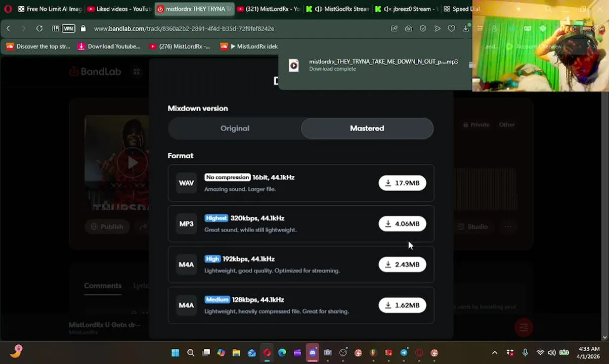The width and height of the screenshot is (609, 364).
Task: Show hidden system tray icons
Action: pyautogui.click(x=495, y=353)
